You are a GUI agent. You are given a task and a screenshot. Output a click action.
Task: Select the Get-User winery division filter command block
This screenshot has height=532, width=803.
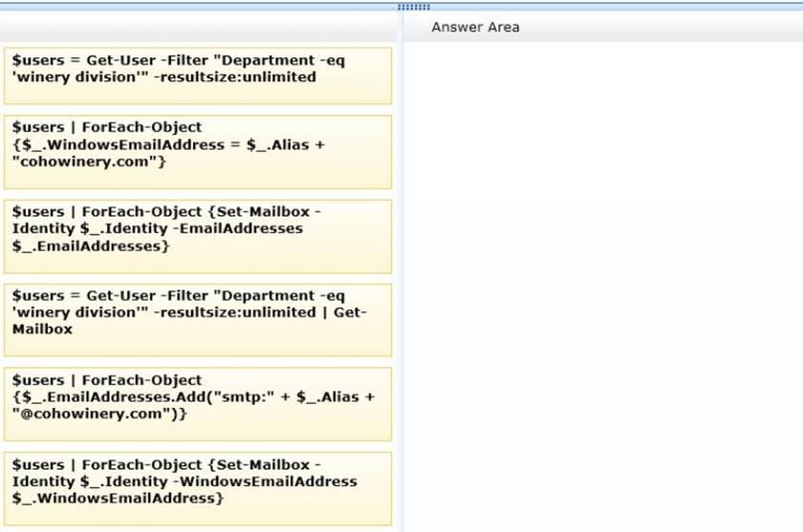(x=197, y=75)
